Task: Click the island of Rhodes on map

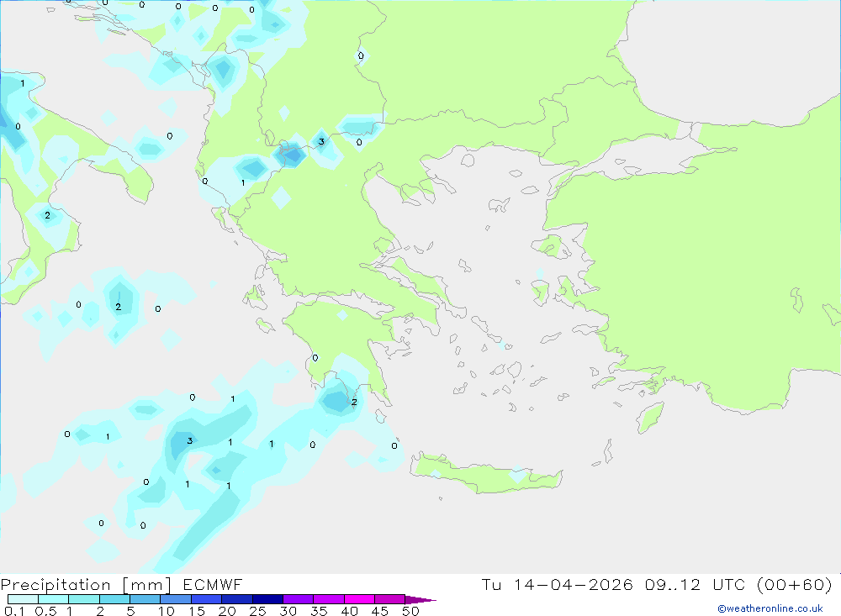Action: tap(650, 418)
